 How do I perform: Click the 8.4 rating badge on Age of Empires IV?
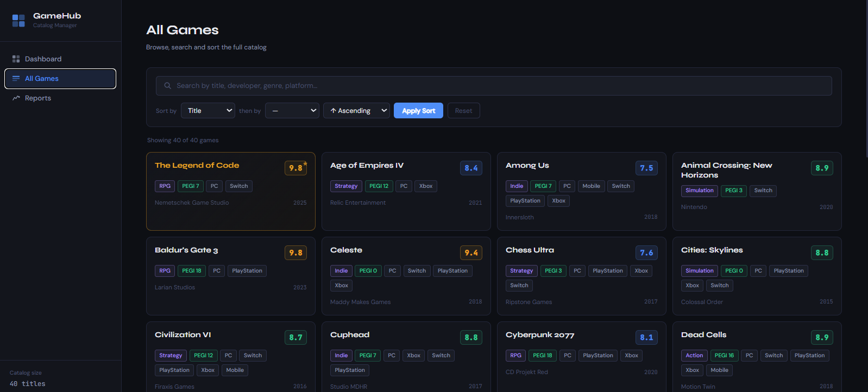471,168
